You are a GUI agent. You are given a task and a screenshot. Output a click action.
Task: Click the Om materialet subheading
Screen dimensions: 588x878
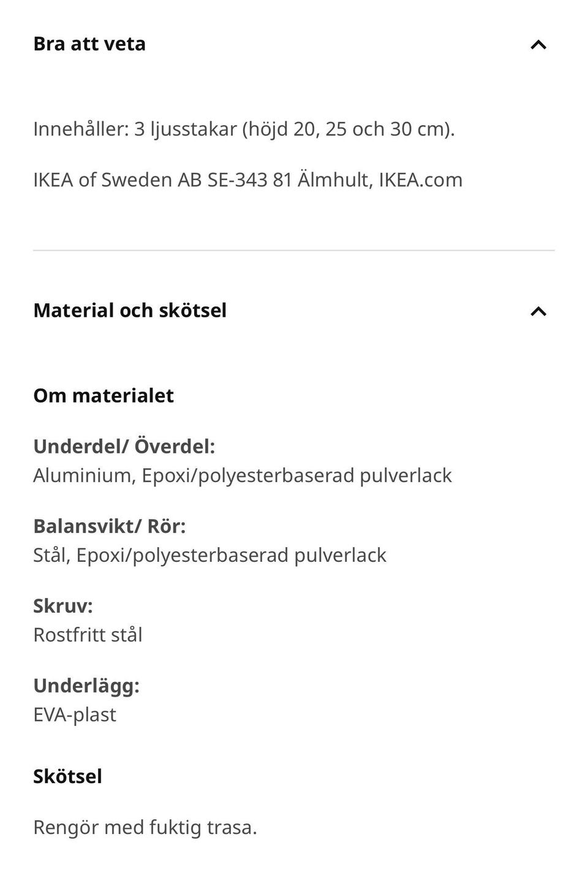pyautogui.click(x=104, y=396)
